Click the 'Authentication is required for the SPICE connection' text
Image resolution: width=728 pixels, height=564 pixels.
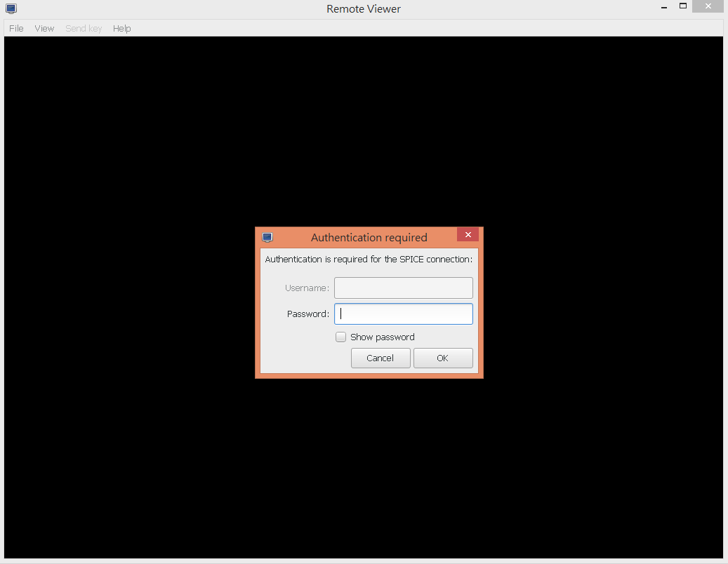pos(369,260)
